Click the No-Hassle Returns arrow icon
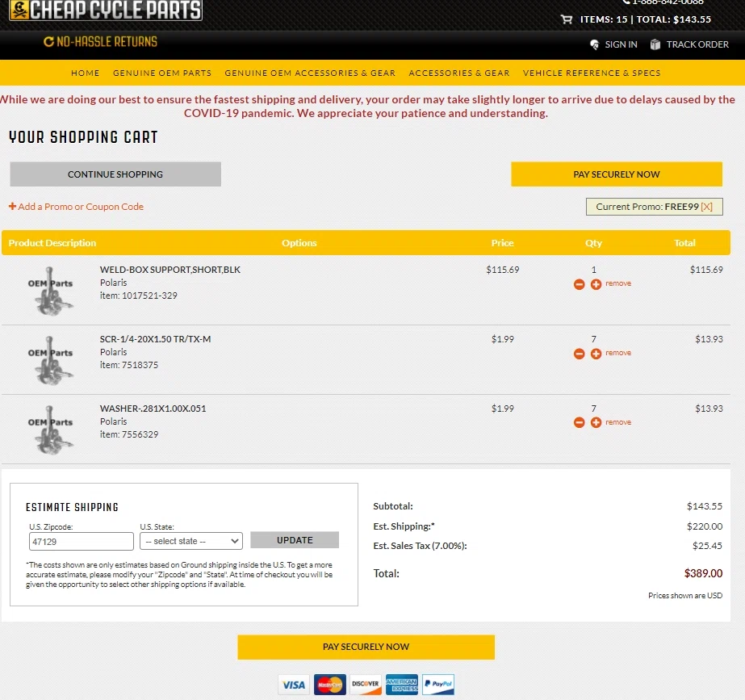 (x=48, y=42)
